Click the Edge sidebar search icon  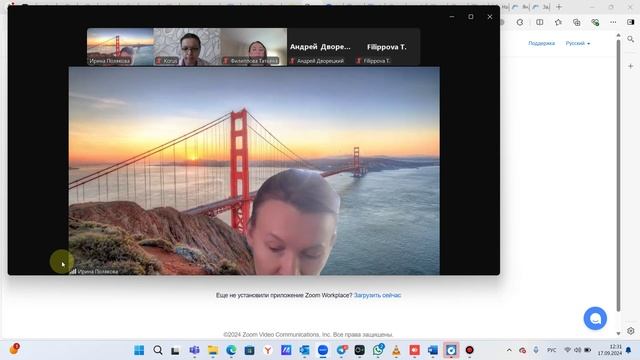[x=631, y=39]
